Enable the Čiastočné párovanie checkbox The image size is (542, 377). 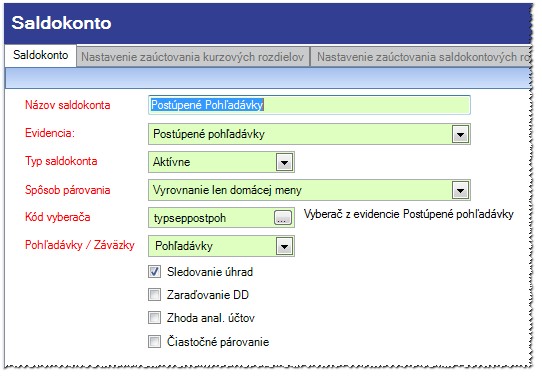(x=154, y=342)
